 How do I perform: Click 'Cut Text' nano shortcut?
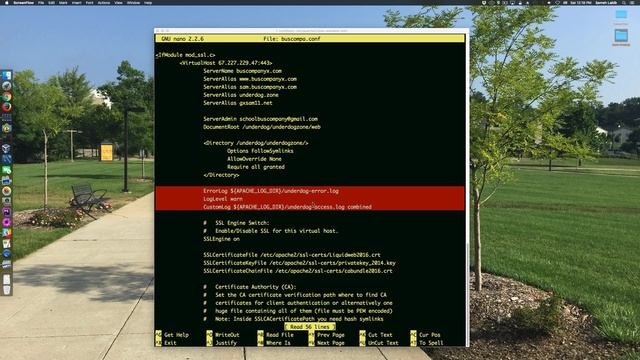pos(380,335)
